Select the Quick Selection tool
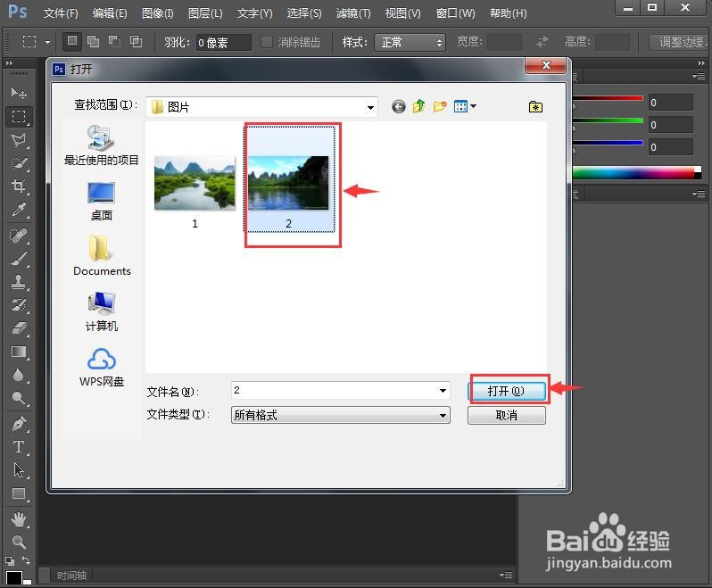712x588 pixels. point(19,163)
